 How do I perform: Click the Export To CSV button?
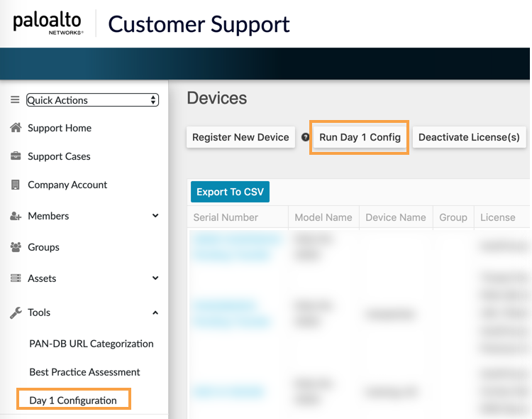pyautogui.click(x=230, y=192)
